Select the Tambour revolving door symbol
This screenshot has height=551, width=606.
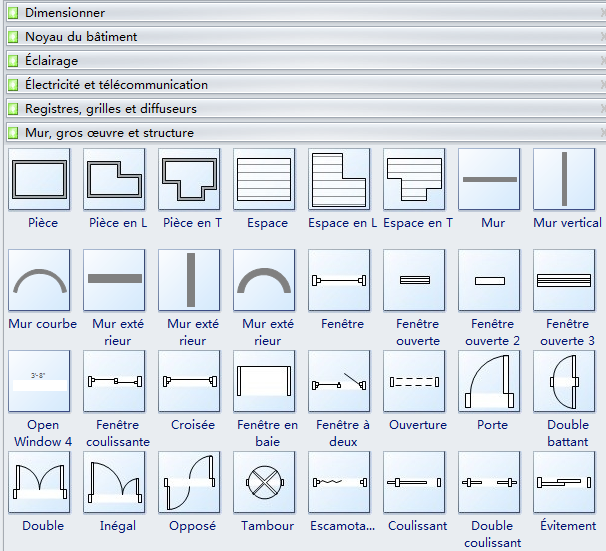(264, 482)
